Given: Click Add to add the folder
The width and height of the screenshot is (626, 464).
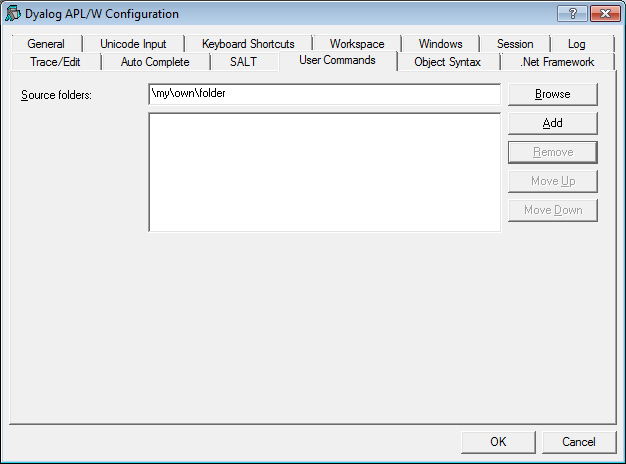Looking at the screenshot, I should coord(553,123).
